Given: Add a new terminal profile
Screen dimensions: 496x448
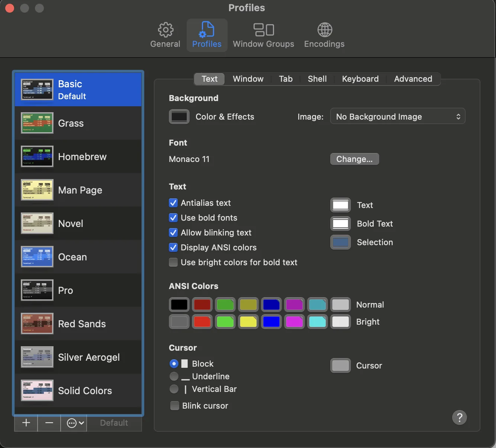Looking at the screenshot, I should tap(25, 423).
